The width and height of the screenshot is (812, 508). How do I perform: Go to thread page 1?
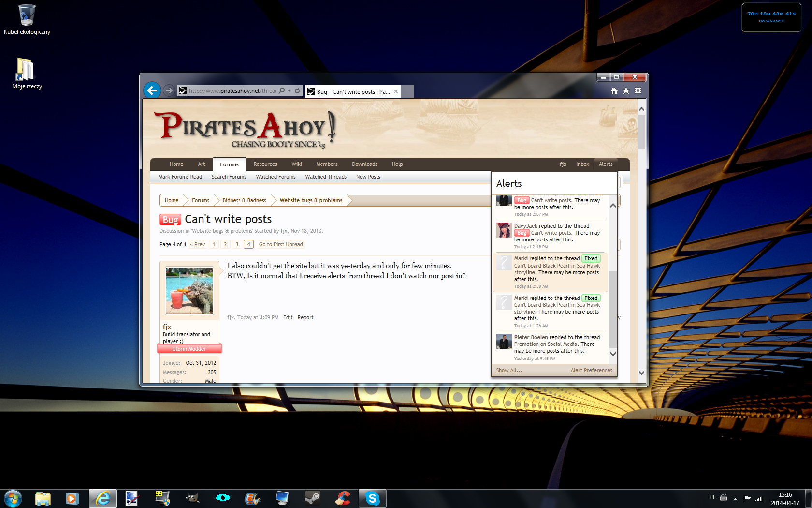click(x=214, y=244)
